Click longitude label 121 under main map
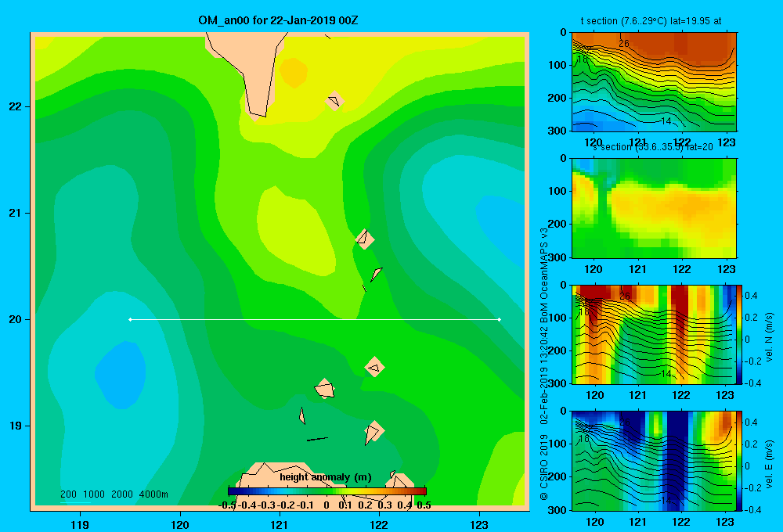783x532 pixels. coord(280,524)
